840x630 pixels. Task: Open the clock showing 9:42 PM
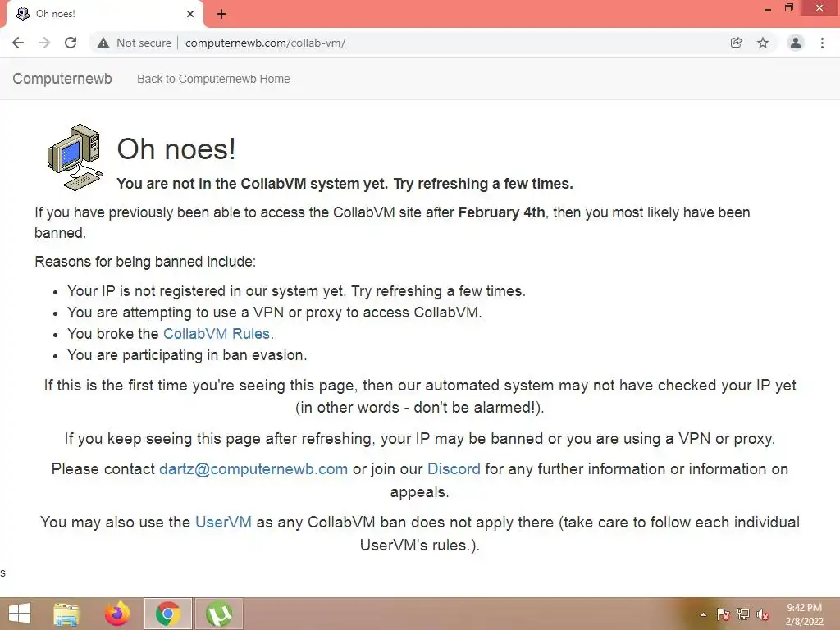tap(804, 614)
